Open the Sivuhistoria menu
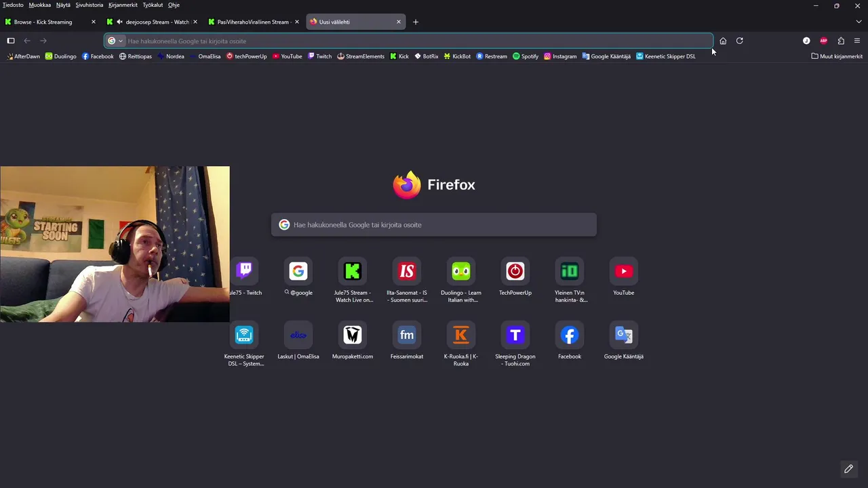 (x=90, y=5)
